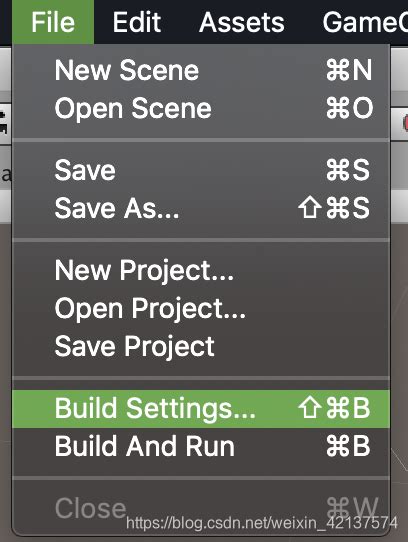The image size is (408, 542).
Task: Click the ⌘N shortcut beside New Scene
Action: click(349, 70)
